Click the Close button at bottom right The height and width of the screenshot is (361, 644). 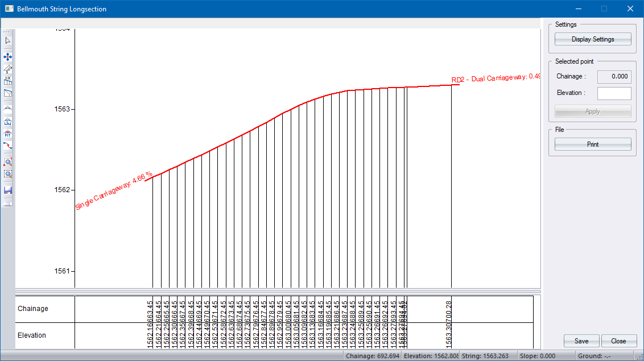pyautogui.click(x=618, y=341)
